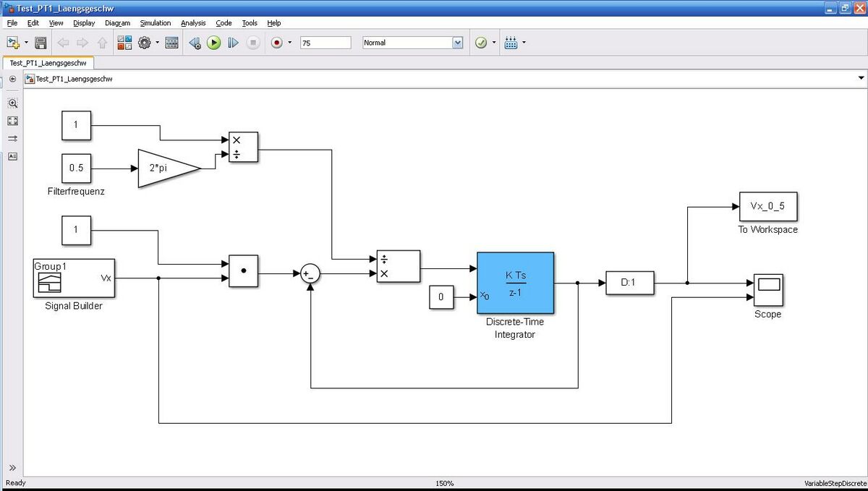The width and height of the screenshot is (868, 491).
Task: Click the Fit to View icon
Action: point(12,121)
